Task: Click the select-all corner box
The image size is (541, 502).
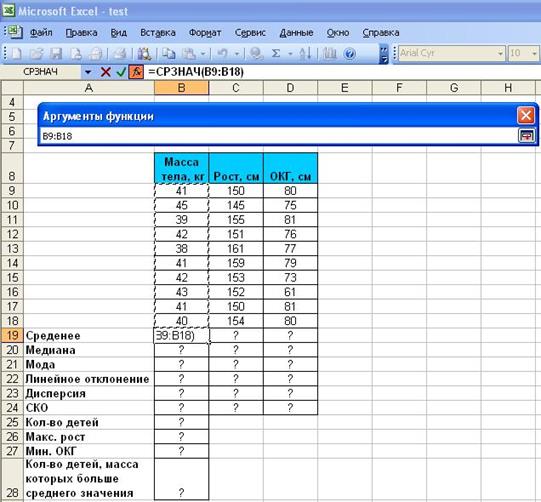Action: click(x=12, y=88)
